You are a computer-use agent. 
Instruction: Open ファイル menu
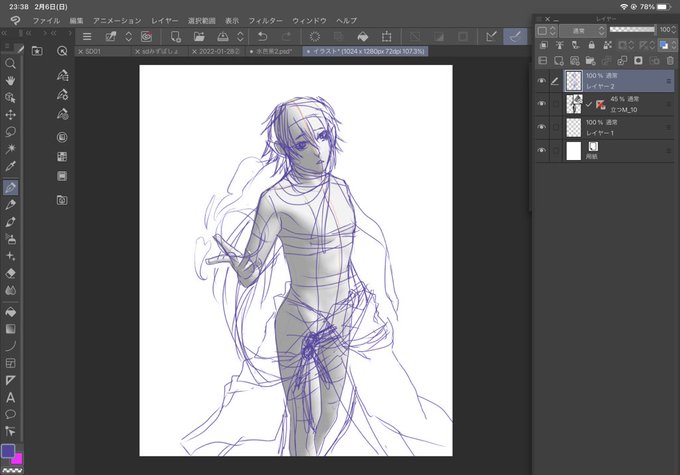[46, 20]
